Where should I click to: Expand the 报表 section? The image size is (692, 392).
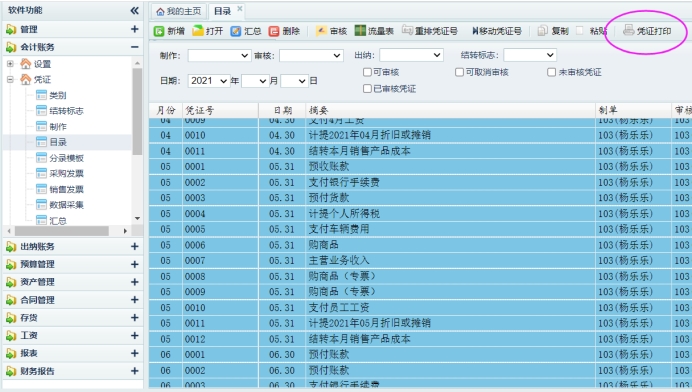tap(135, 353)
